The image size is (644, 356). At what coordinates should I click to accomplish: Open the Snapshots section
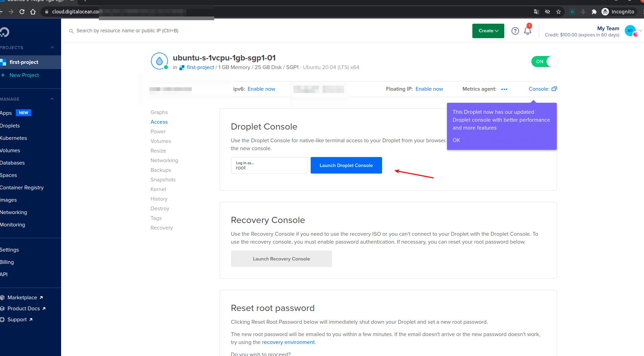pyautogui.click(x=163, y=180)
